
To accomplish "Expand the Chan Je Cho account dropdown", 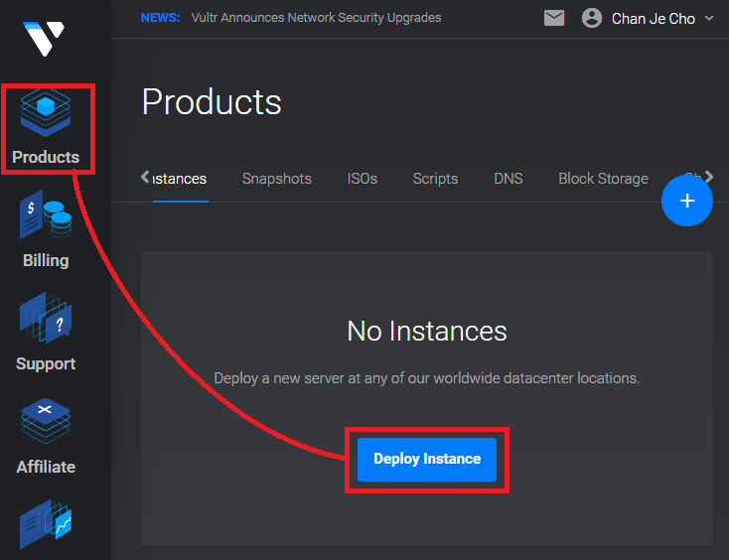I will click(708, 19).
